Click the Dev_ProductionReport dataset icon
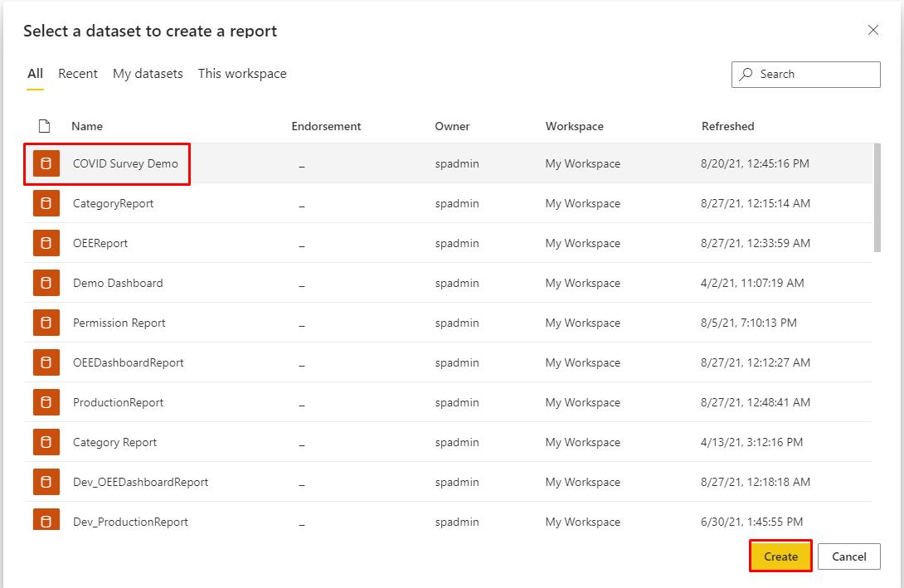Viewport: 904px width, 588px height. pos(46,522)
